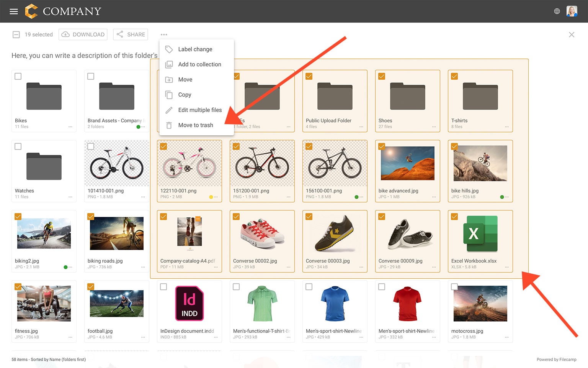This screenshot has height=368, width=588.
Task: Click the three-dot more actions icon
Action: point(164,34)
